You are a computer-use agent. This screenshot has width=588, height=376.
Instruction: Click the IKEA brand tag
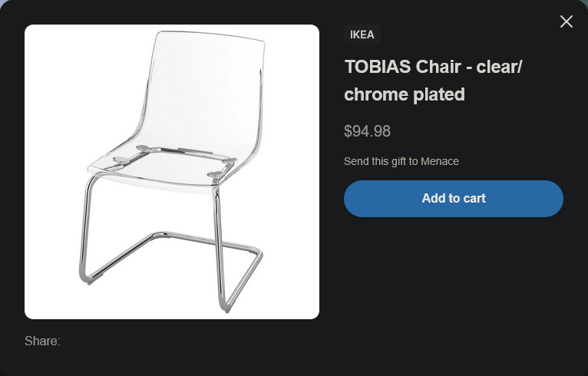click(x=362, y=35)
